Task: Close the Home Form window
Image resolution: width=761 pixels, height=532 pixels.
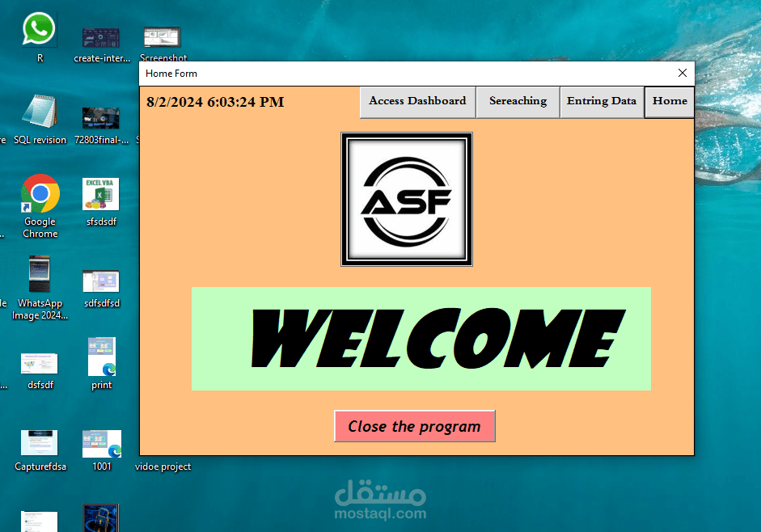Action: (682, 74)
